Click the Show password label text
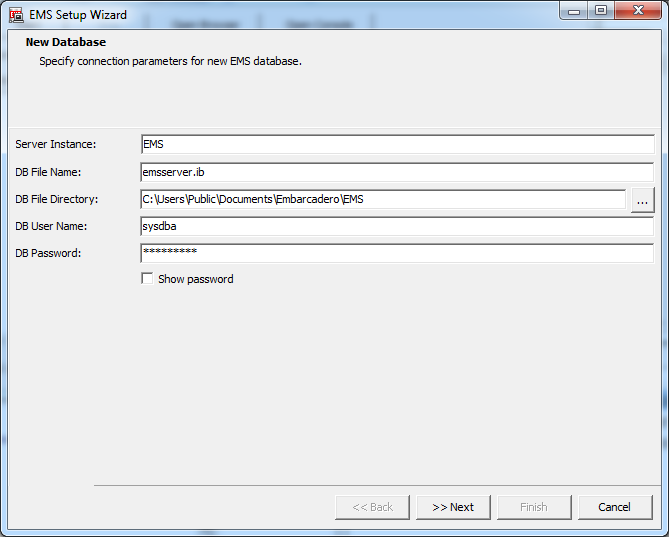Screen dimensions: 669x537 tap(196, 279)
